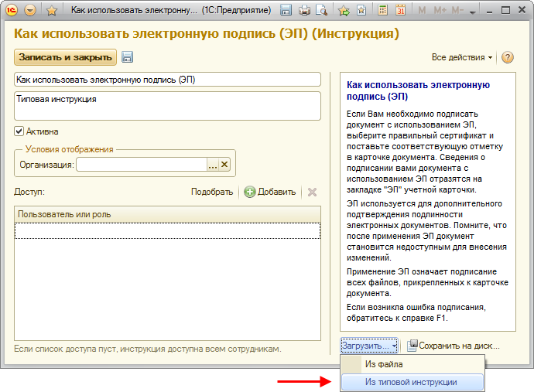
Task: Expand the Загрузить dropdown button
Action: pyautogui.click(x=370, y=346)
